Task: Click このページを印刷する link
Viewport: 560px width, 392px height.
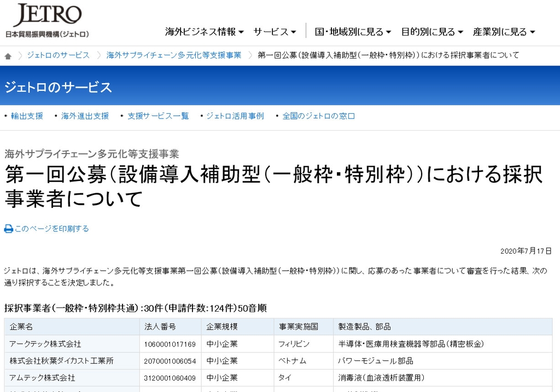Action: (x=51, y=229)
